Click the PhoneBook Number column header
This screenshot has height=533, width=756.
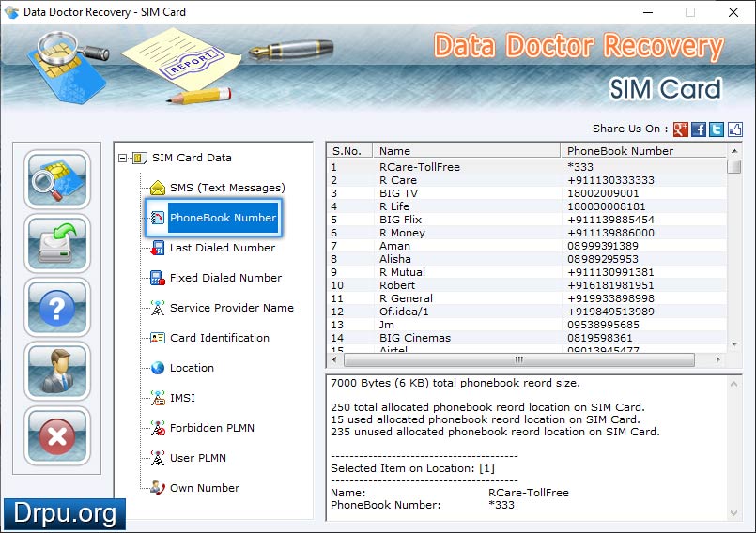pyautogui.click(x=643, y=151)
